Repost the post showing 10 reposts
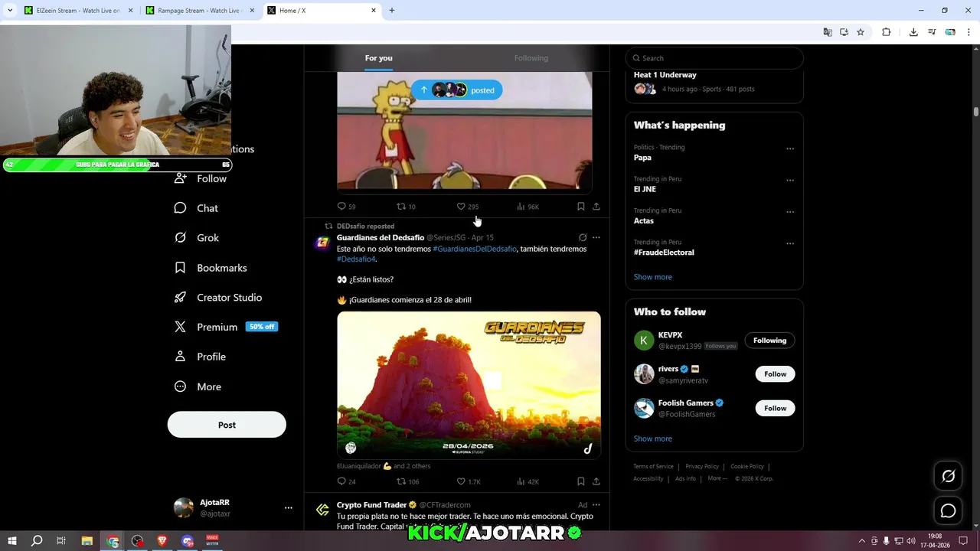The height and width of the screenshot is (551, 980). tap(406, 207)
